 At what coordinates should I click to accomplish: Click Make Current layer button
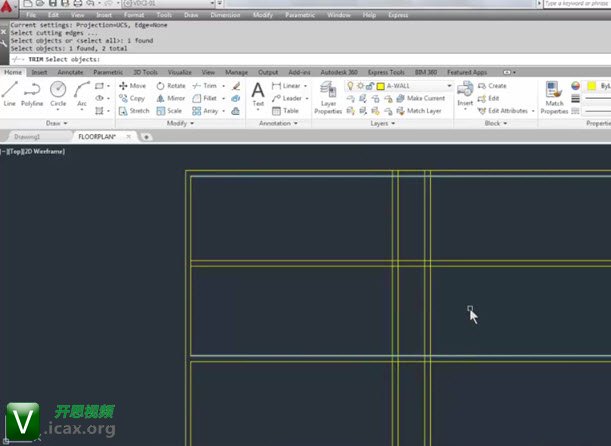tap(421, 98)
